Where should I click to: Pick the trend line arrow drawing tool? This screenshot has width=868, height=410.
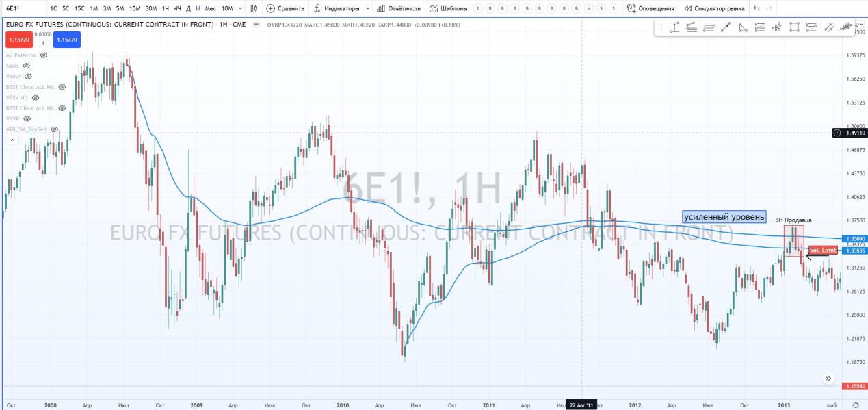[x=726, y=27]
